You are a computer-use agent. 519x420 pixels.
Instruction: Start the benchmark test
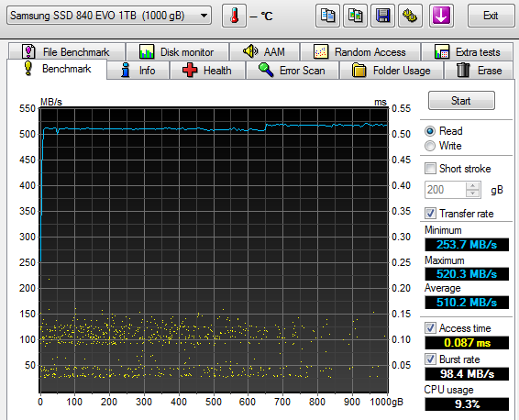461,101
